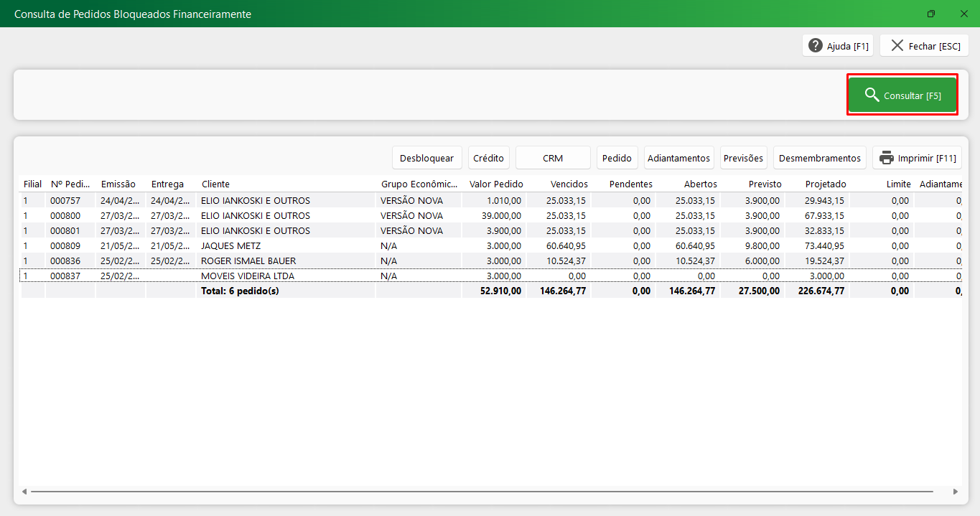
Task: Click the magnifier icon on Consultar button
Action: [872, 95]
